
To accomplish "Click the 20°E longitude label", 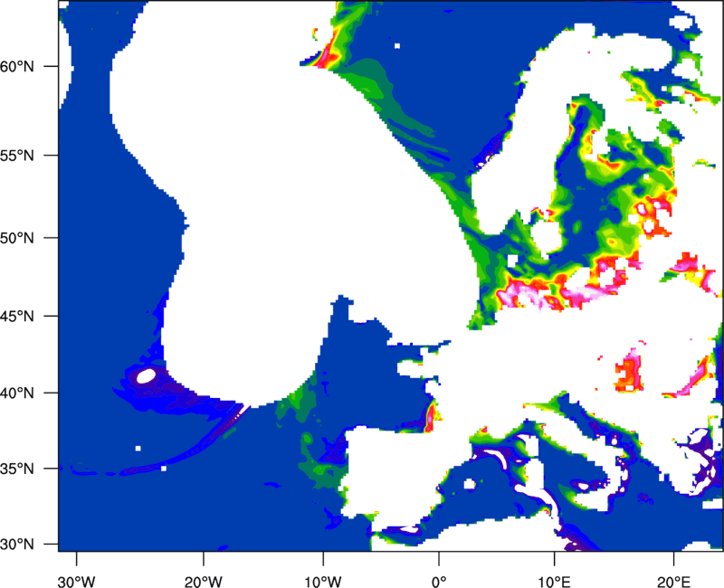I will coord(673,582).
